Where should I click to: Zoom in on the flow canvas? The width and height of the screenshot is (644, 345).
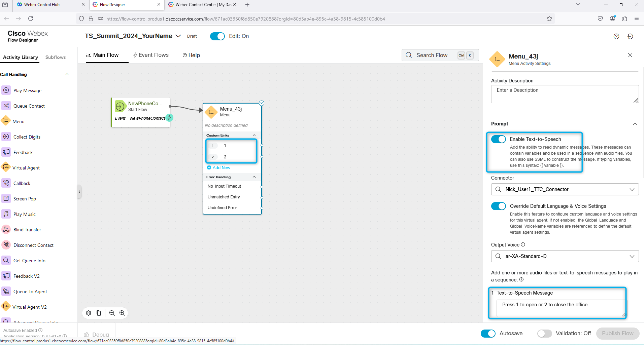coord(122,313)
